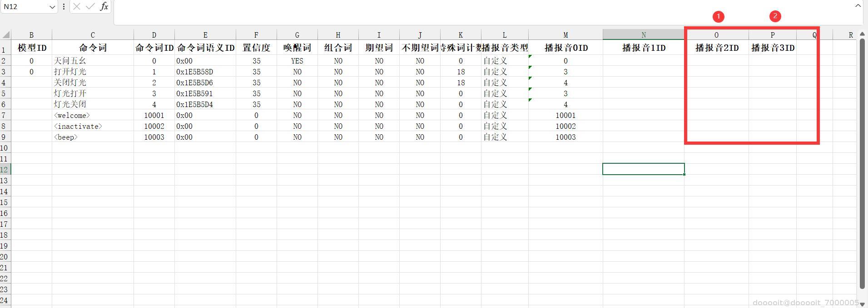Select the active cell N12
Viewport: 868px width, 308px height.
(644, 169)
